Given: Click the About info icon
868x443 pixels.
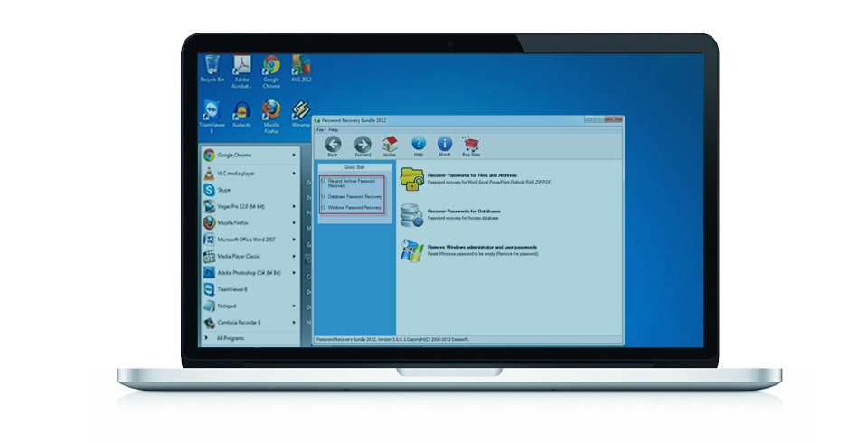Looking at the screenshot, I should pyautogui.click(x=444, y=145).
